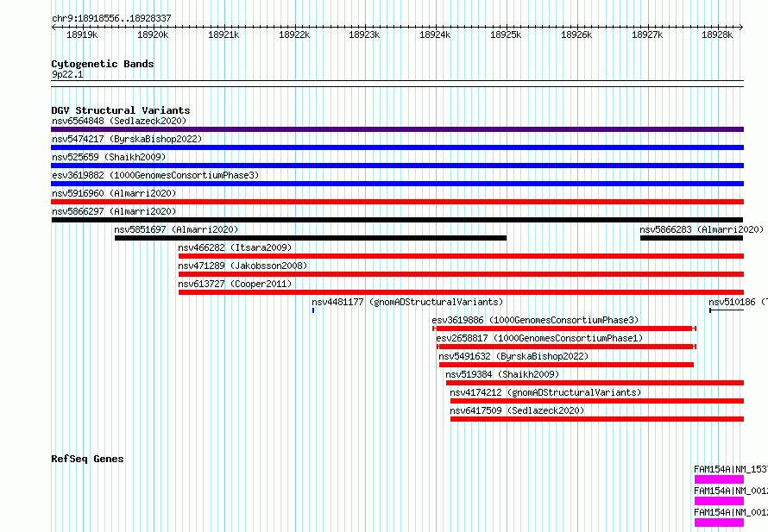768x532 pixels.
Task: Select the red bar under nsv5491632
Action: [566, 365]
